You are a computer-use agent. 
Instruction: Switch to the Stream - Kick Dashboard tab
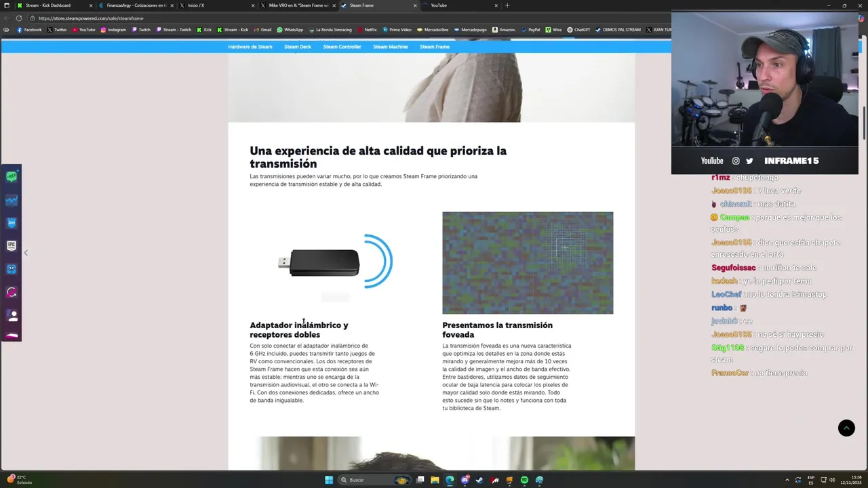[54, 5]
